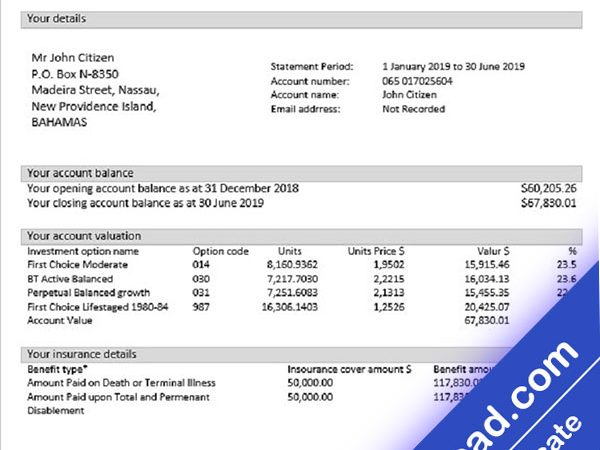The image size is (600, 450).
Task: Click the 'Your account valuation' header
Action: coord(302,236)
